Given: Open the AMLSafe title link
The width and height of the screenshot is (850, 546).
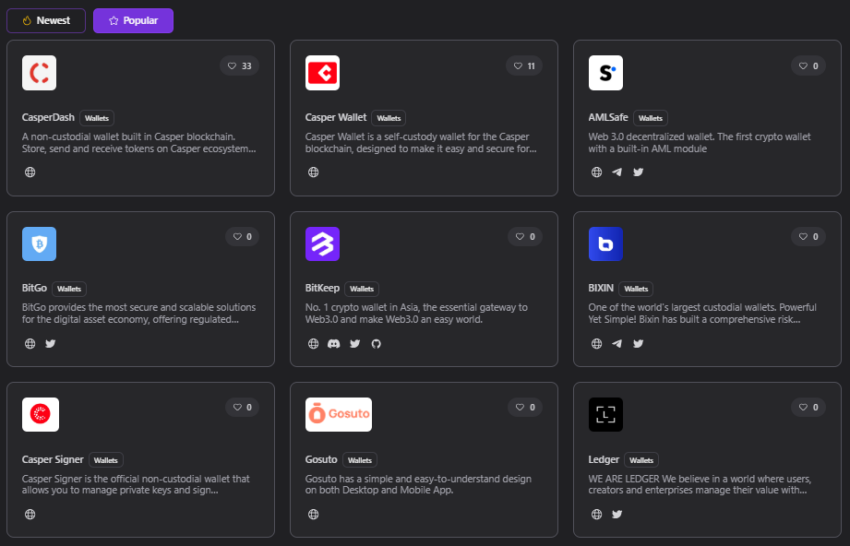Looking at the screenshot, I should [x=608, y=118].
